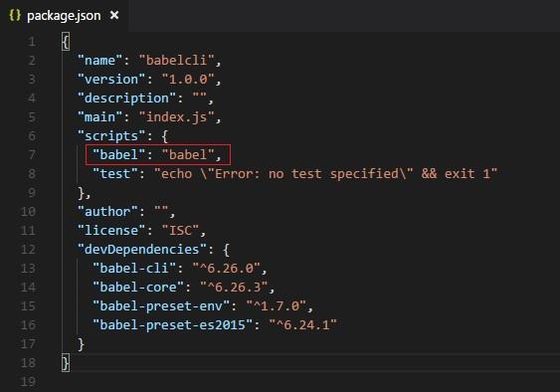The image size is (560, 392).
Task: Click the "main" key
Action: [100, 116]
